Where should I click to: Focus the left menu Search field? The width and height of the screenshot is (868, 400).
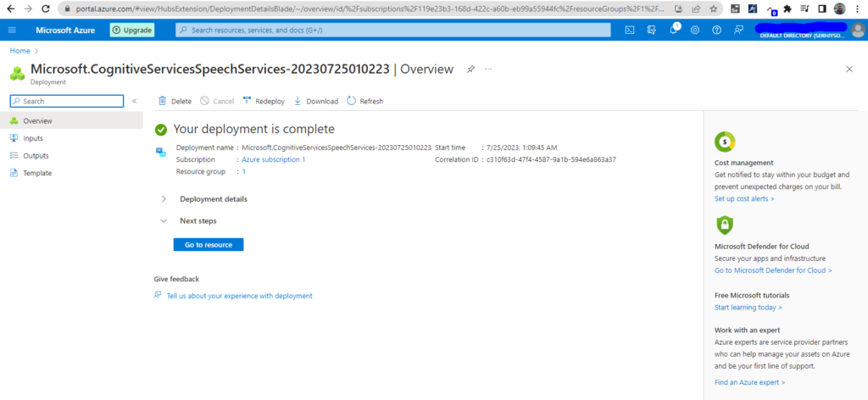[67, 101]
